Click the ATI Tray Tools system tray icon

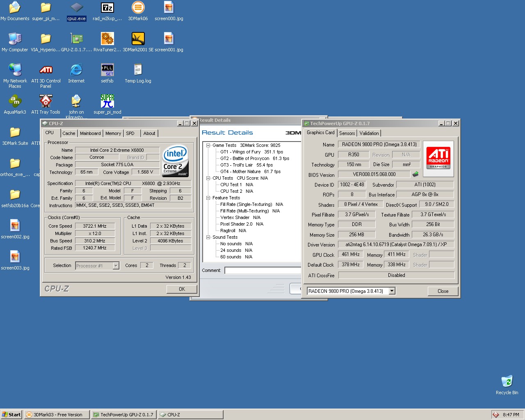click(x=495, y=415)
